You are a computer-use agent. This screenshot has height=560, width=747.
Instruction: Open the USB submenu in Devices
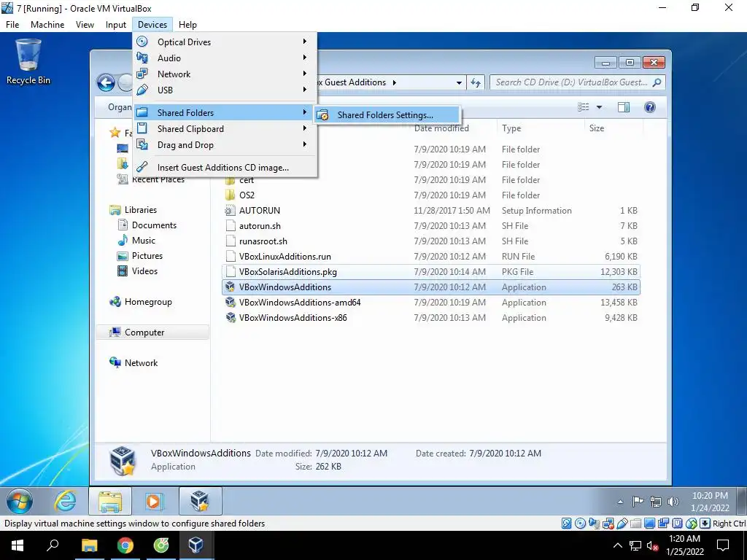225,90
